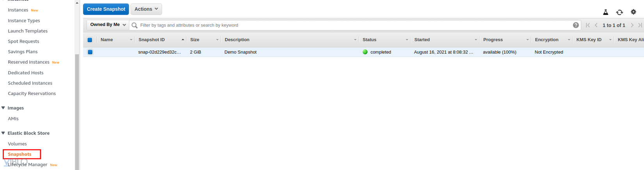This screenshot has width=644, height=170.
Task: Open the Owned By Me filter dropdown
Action: (108, 25)
